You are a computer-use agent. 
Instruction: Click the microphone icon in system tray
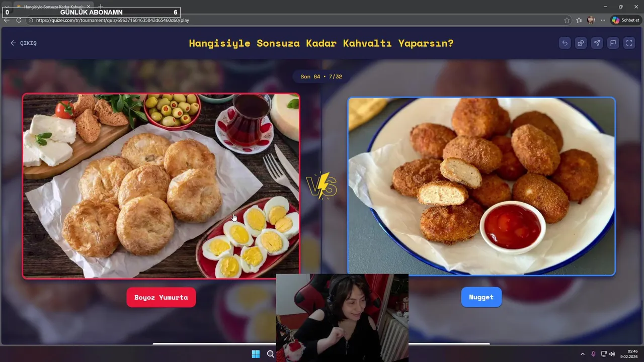[x=593, y=354]
